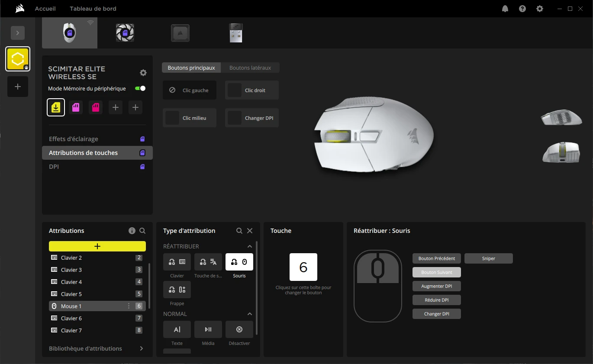Choose Média assignment type
Viewport: 593px width, 364px height.
pyautogui.click(x=208, y=329)
